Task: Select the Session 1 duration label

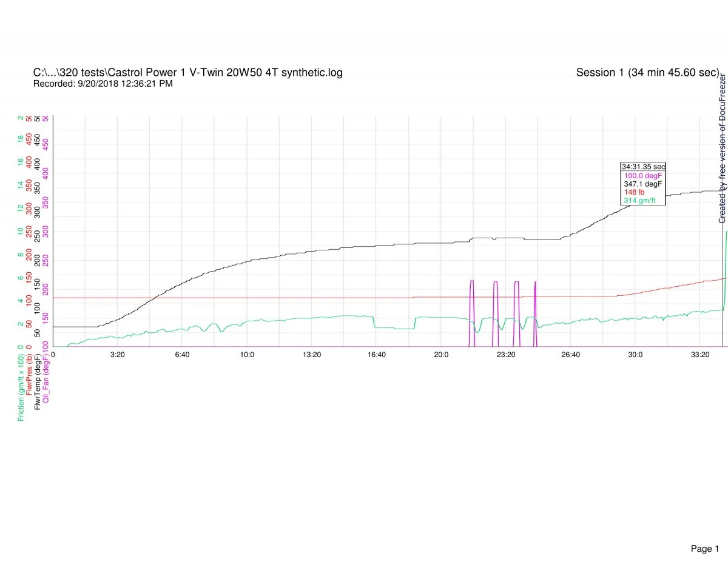Action: pos(647,73)
